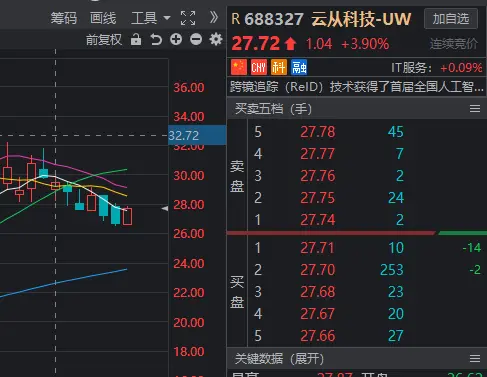Screen dimensions: 487x377
Task: Click the CNY currency badge
Action: [x=259, y=67]
